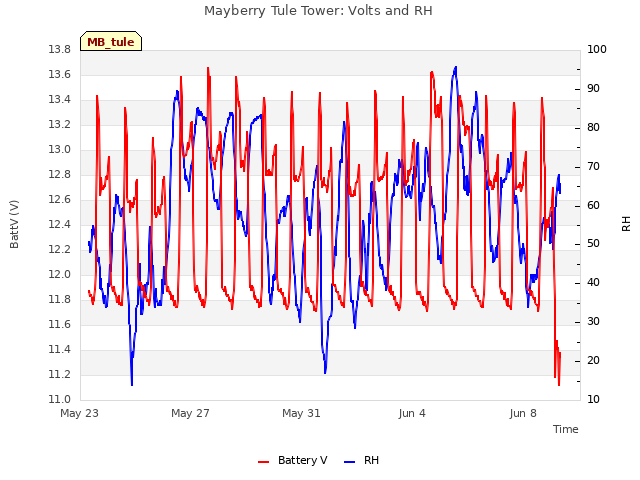
Task: Click the 13.2 voltage axis value
Action: 60,124
